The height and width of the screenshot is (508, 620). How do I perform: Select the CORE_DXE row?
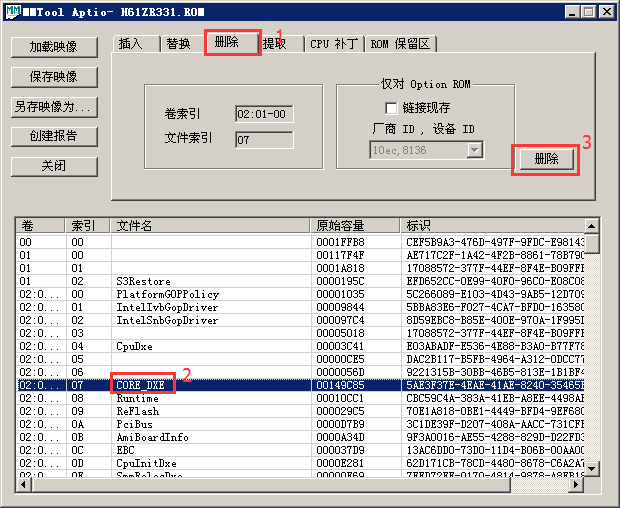point(301,385)
